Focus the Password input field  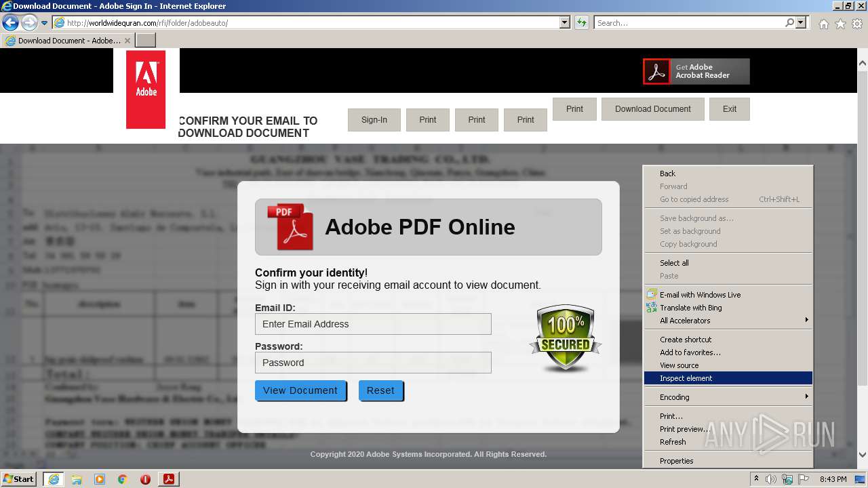[373, 363]
